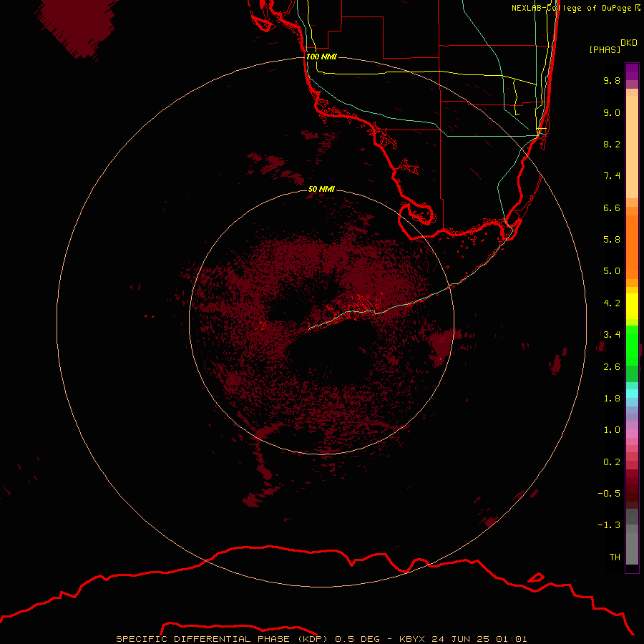Click the "NEXLAB-College of DuPage" credit text
644x644 pixels.
coord(571,8)
